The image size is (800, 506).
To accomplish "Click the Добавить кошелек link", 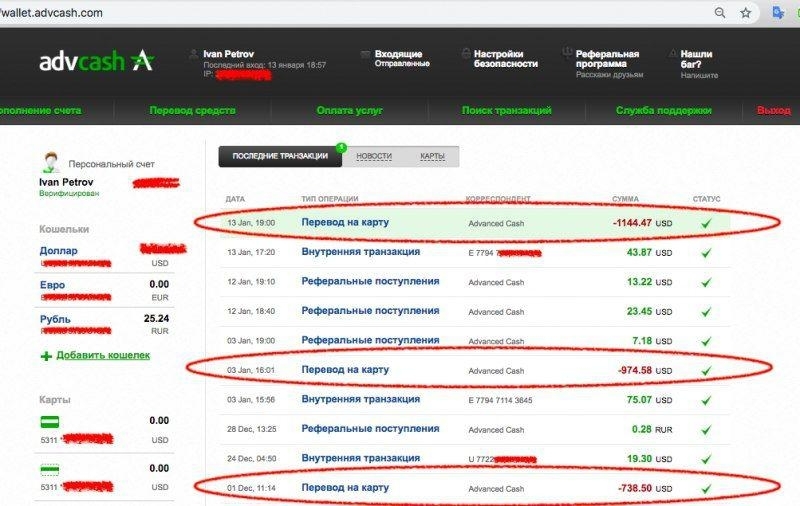I will coord(103,355).
